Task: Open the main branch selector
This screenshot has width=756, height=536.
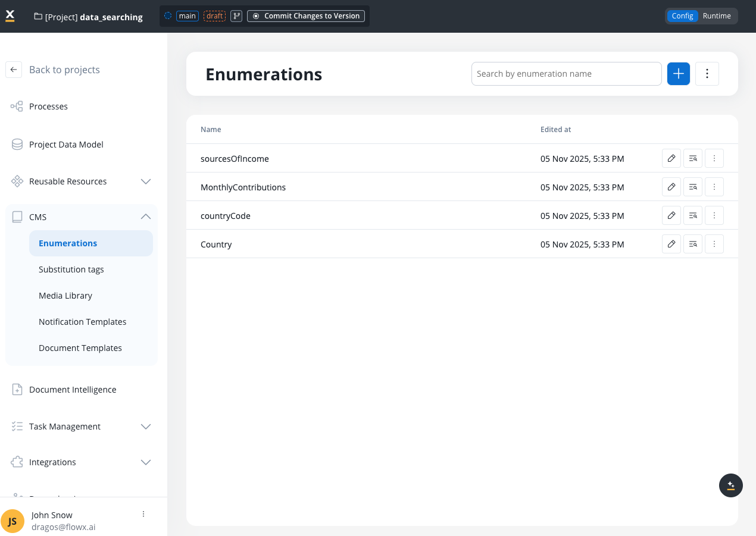Action: pos(187,16)
